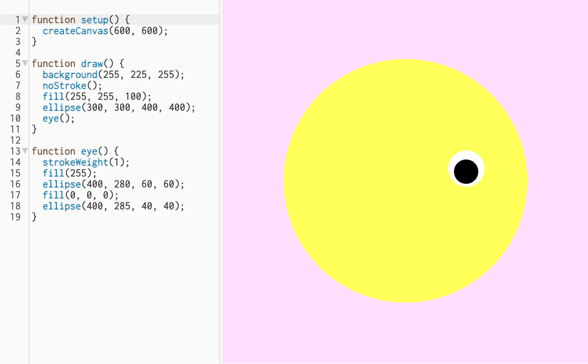The image size is (588, 364).
Task: Click the black pupil in the canvas
Action: [x=466, y=172]
